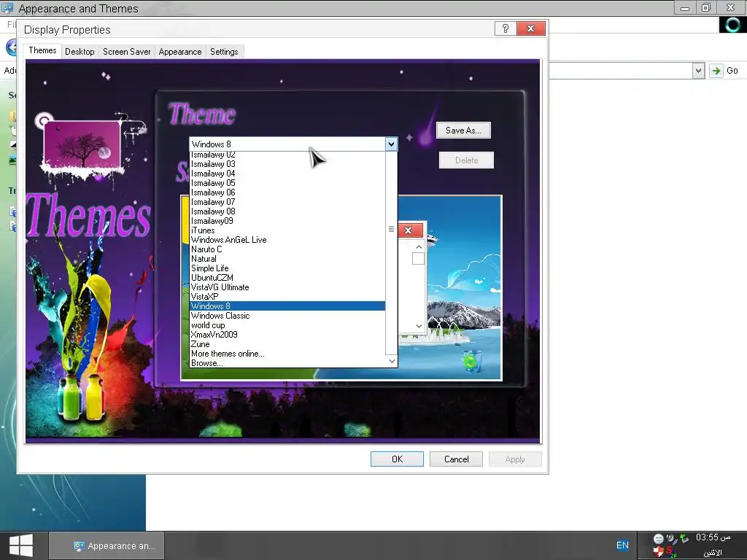Select UbuntuCZM theme
The image size is (747, 560).
coord(287,278)
